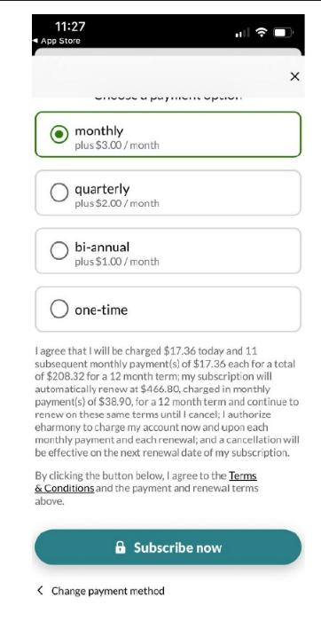Tap the Wi-Fi status icon
This screenshot has width=321, height=644.
coord(261,33)
